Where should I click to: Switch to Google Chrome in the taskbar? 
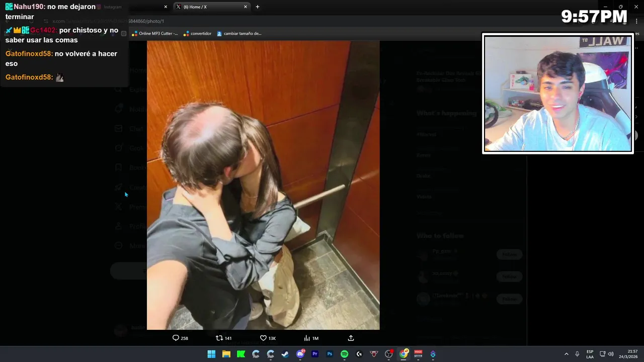404,354
